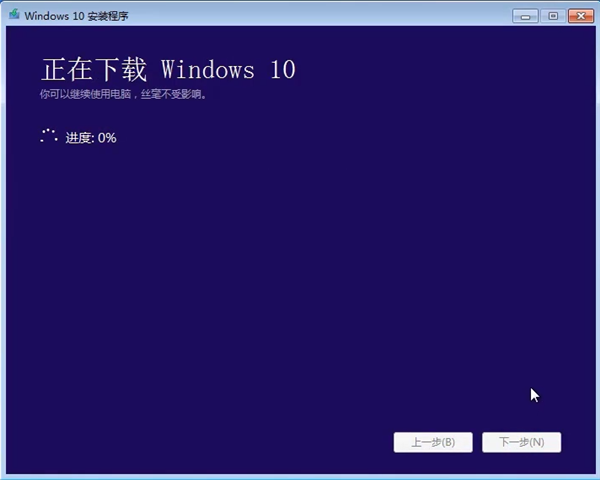Click the empty space left of 上一步(B)

(250, 442)
